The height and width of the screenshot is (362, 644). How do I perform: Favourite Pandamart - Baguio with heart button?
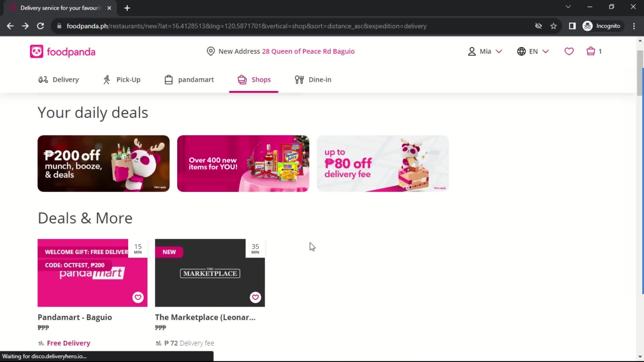138,297
